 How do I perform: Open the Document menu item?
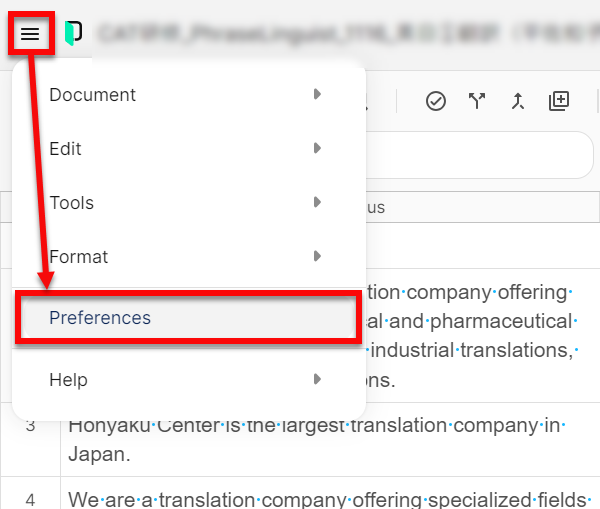point(93,95)
